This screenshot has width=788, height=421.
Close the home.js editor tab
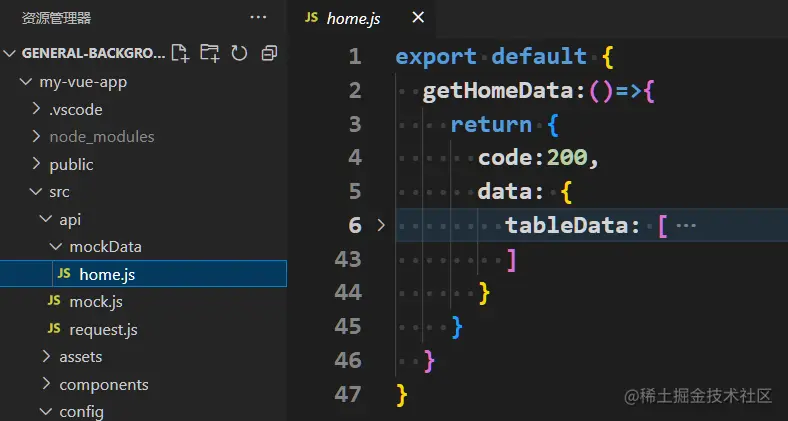click(418, 17)
